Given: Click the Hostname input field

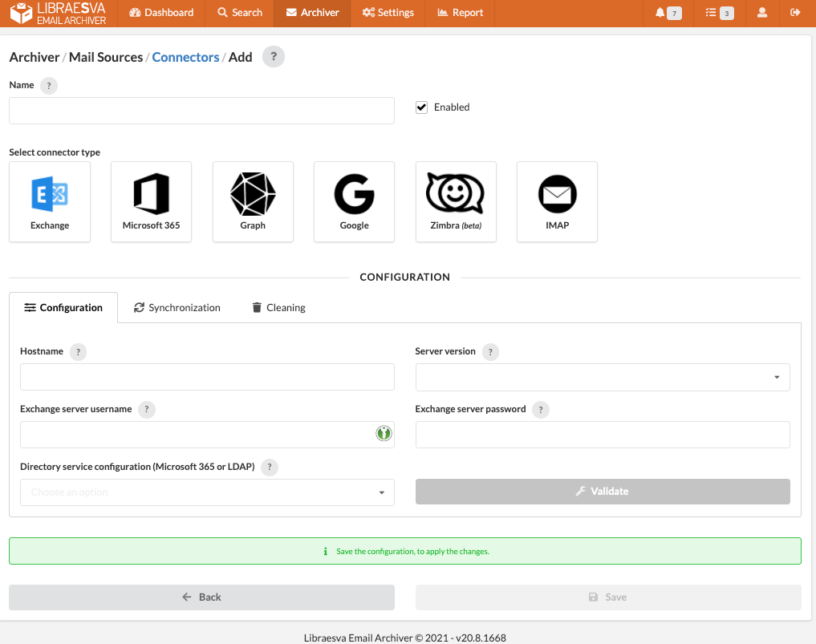Looking at the screenshot, I should click(207, 377).
